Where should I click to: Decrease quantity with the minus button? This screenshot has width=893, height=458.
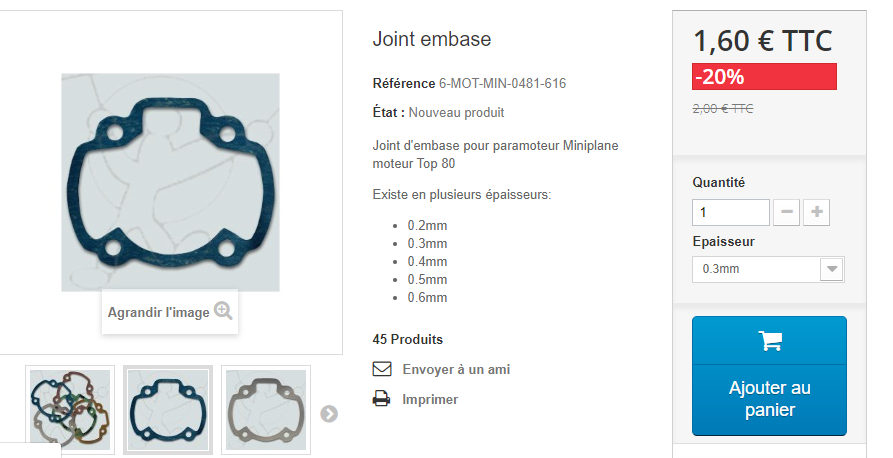787,212
